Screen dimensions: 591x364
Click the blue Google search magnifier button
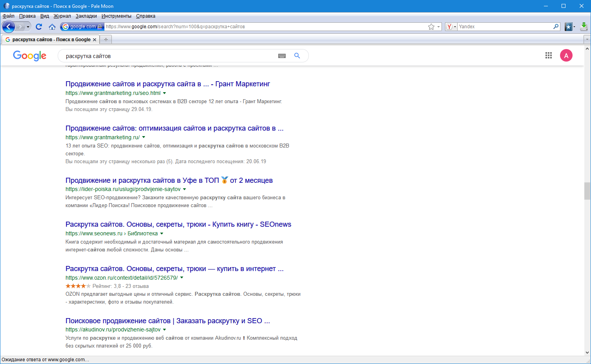pyautogui.click(x=297, y=56)
